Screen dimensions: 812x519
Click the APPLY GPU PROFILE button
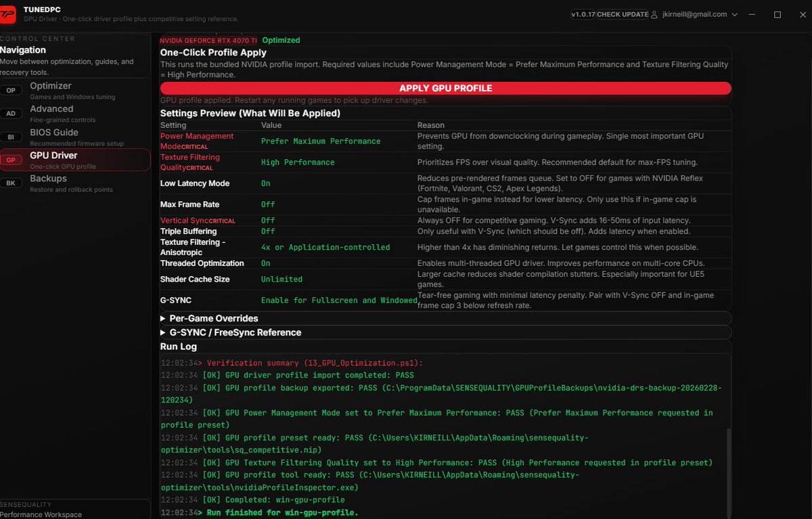[x=445, y=89]
